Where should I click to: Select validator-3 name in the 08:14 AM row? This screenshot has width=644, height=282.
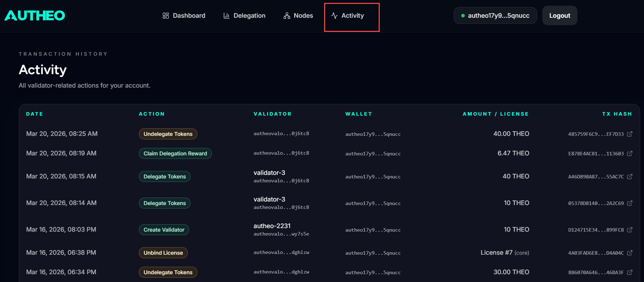click(269, 199)
